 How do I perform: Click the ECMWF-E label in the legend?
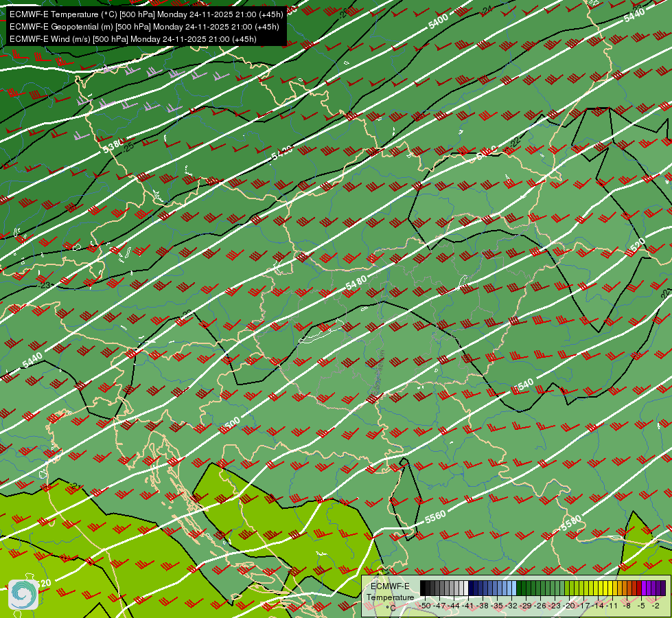pos(390,586)
